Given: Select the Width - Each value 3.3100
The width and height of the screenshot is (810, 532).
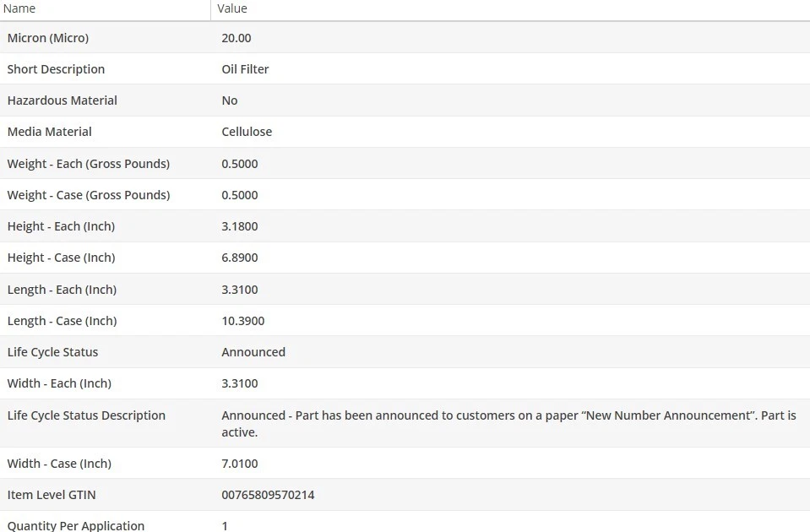Looking at the screenshot, I should pyautogui.click(x=240, y=383).
